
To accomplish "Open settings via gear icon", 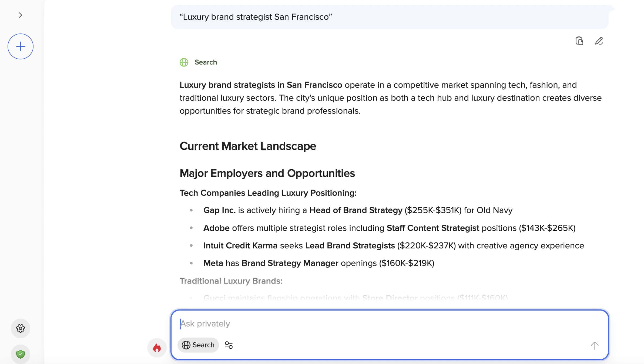I will click(21, 328).
